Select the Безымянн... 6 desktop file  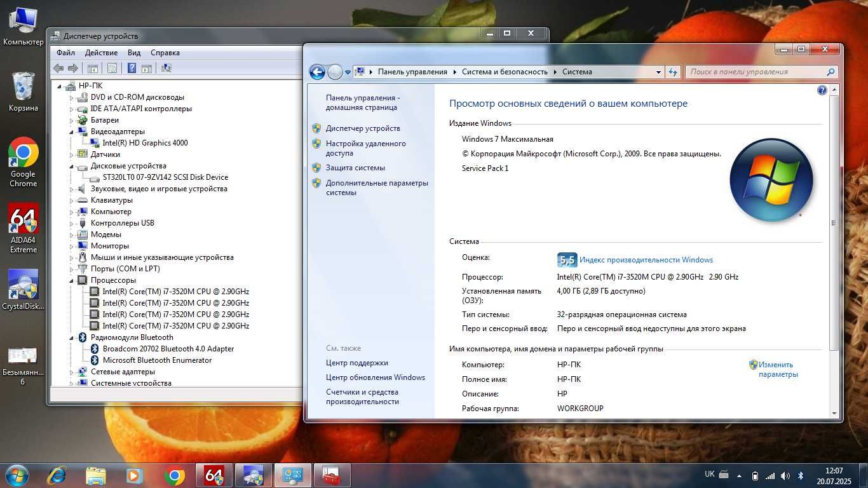[24, 365]
